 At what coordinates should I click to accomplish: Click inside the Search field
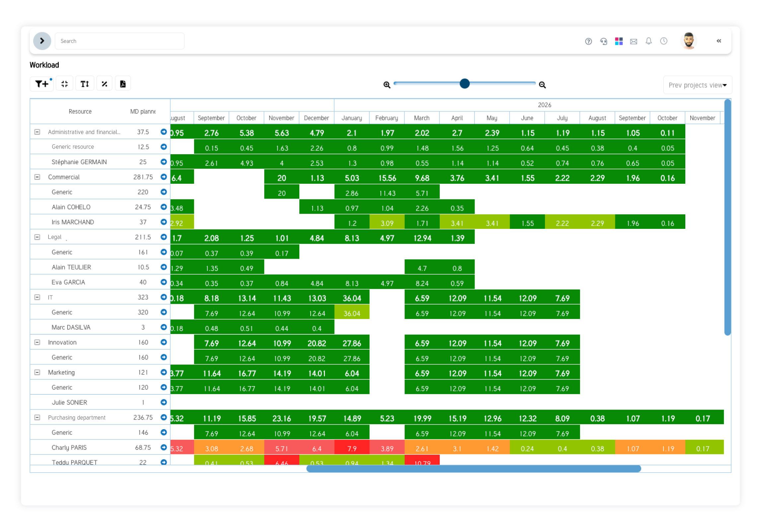click(119, 41)
